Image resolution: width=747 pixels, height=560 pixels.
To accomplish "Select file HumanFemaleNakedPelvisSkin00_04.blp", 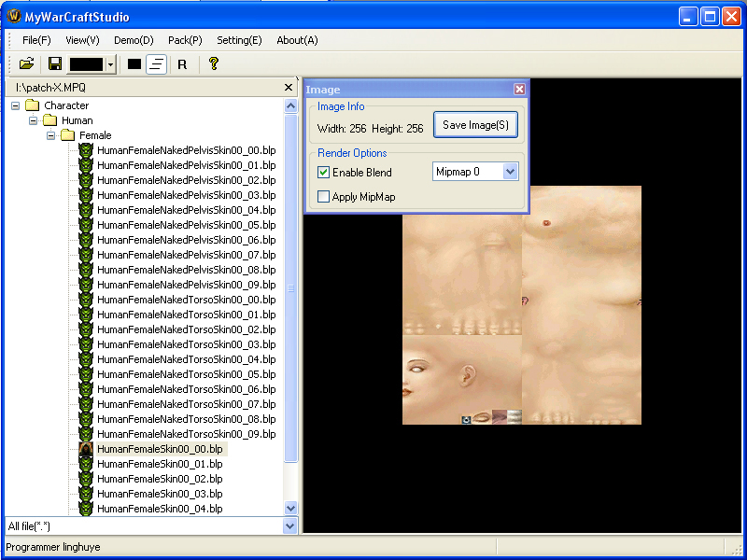I will pos(186,210).
